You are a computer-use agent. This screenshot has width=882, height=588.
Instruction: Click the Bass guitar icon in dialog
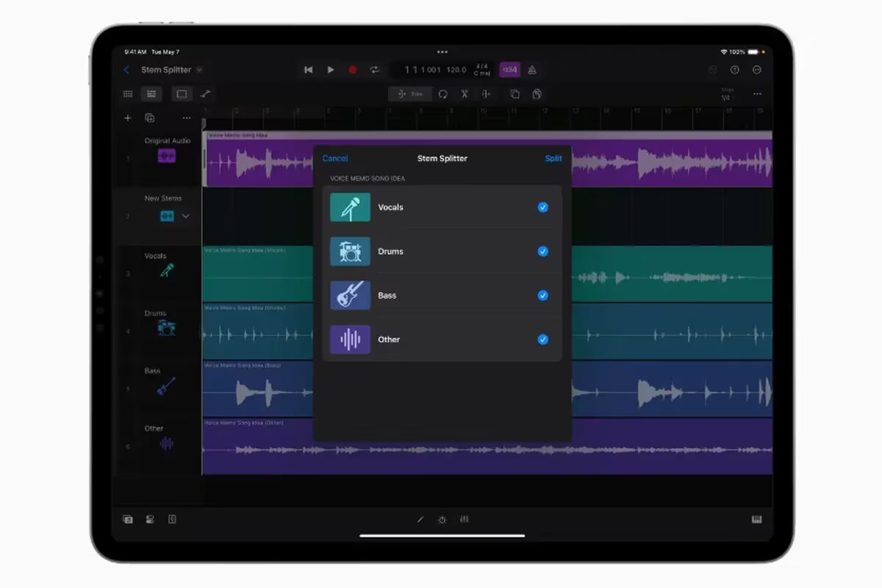click(x=350, y=295)
